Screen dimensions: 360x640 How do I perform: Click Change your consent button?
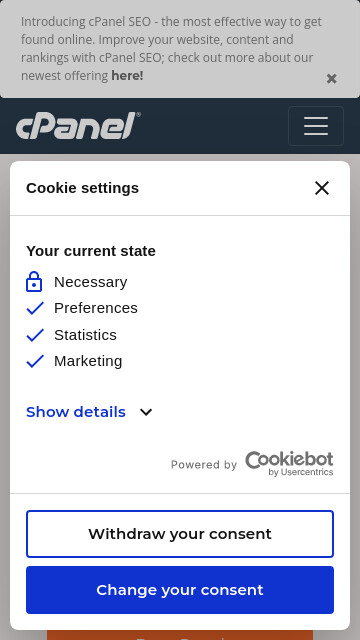180,590
